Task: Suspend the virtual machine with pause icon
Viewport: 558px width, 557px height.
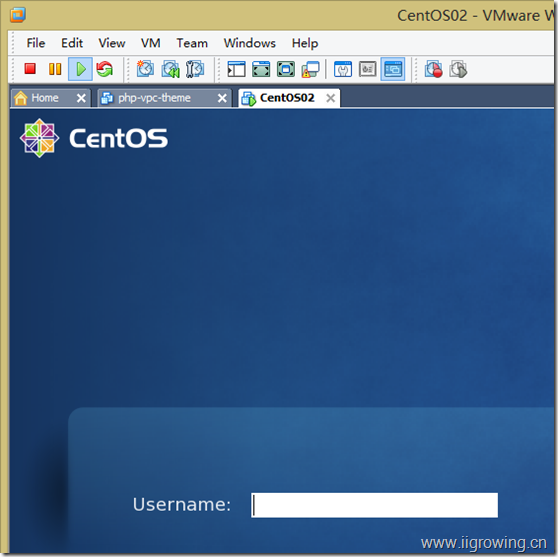Action: tap(55, 69)
